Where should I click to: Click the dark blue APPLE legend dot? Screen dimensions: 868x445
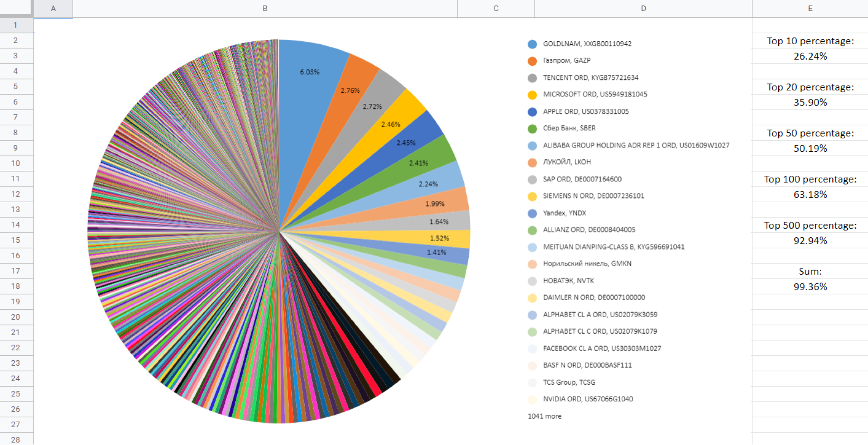532,112
